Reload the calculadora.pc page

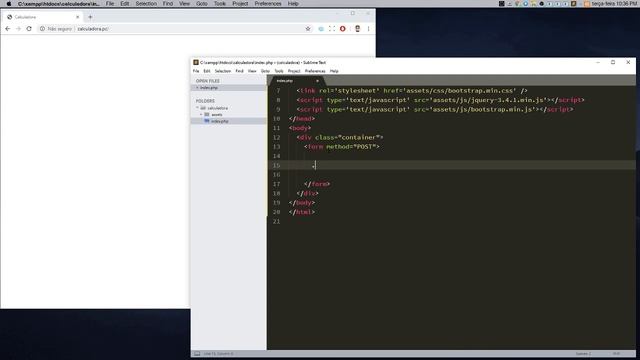(29, 29)
